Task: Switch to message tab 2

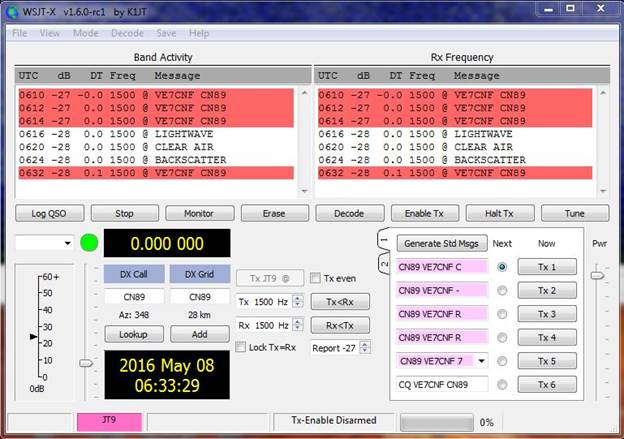Action: click(384, 264)
